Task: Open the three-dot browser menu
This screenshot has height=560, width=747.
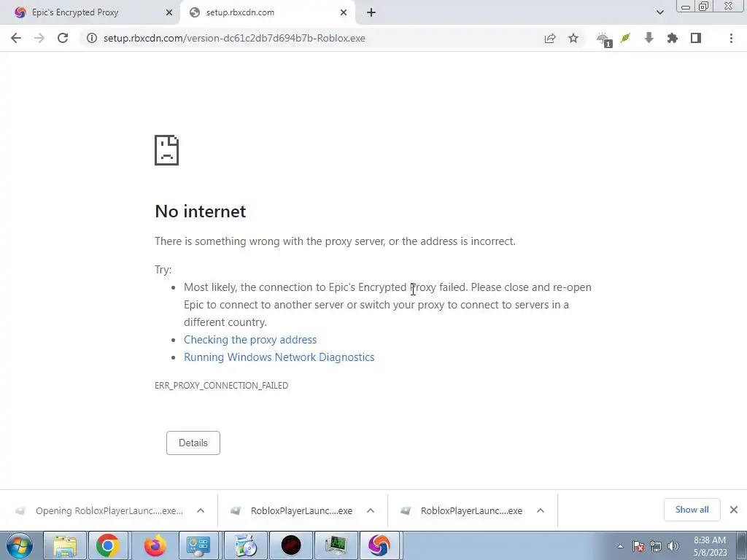Action: tap(731, 38)
